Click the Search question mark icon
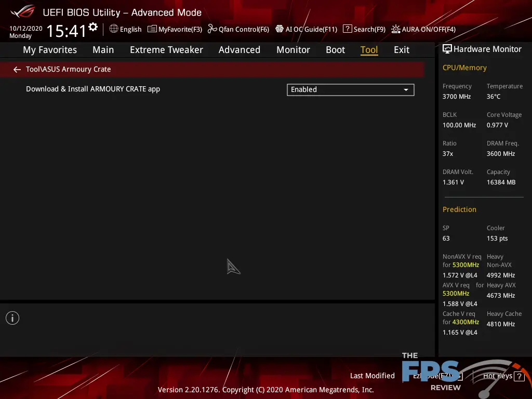 [x=347, y=29]
